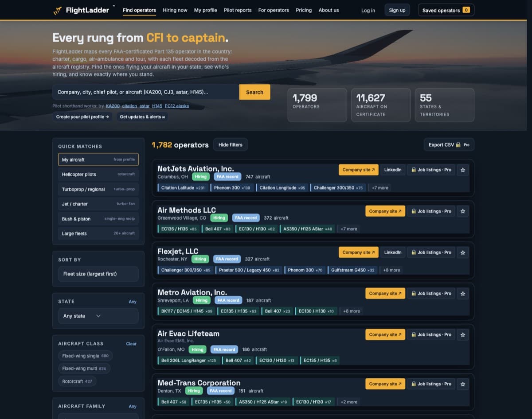Star the Metro Aviation operator
The height and width of the screenshot is (419, 532).
[463, 294]
